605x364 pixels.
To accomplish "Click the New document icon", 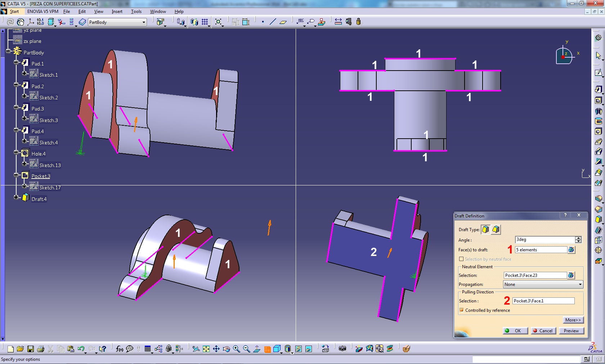I will tap(10, 349).
